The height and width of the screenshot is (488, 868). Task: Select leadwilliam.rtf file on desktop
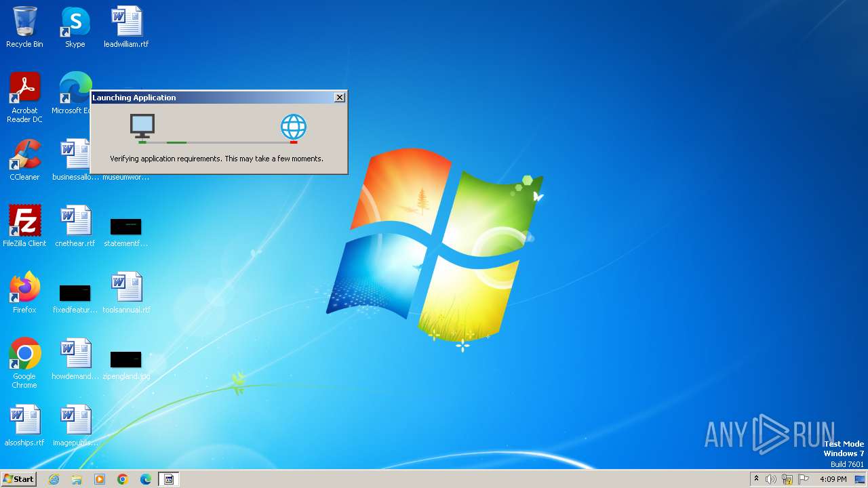(x=126, y=27)
